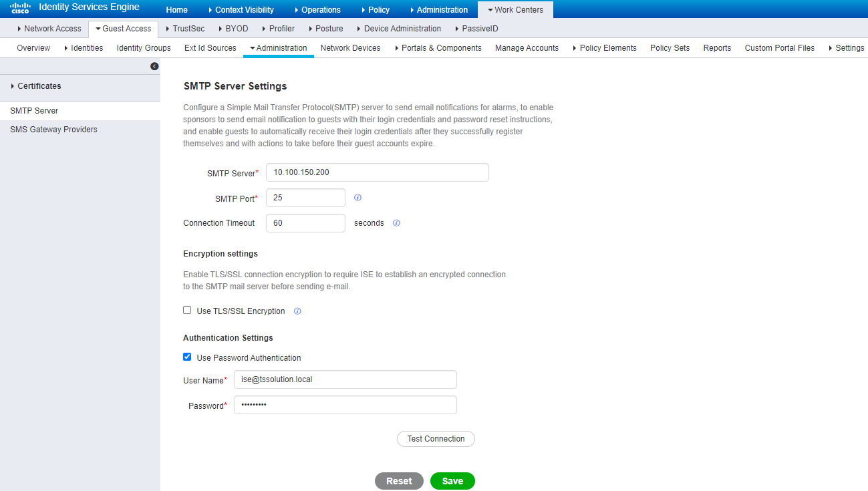The width and height of the screenshot is (868, 491).
Task: Open the Guest Access tab
Action: [x=123, y=29]
